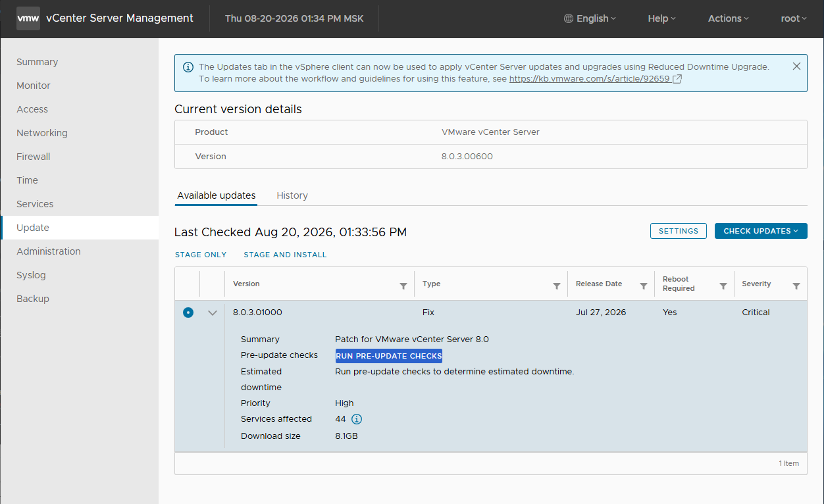Click the 8.1GB download size value

[346, 436]
